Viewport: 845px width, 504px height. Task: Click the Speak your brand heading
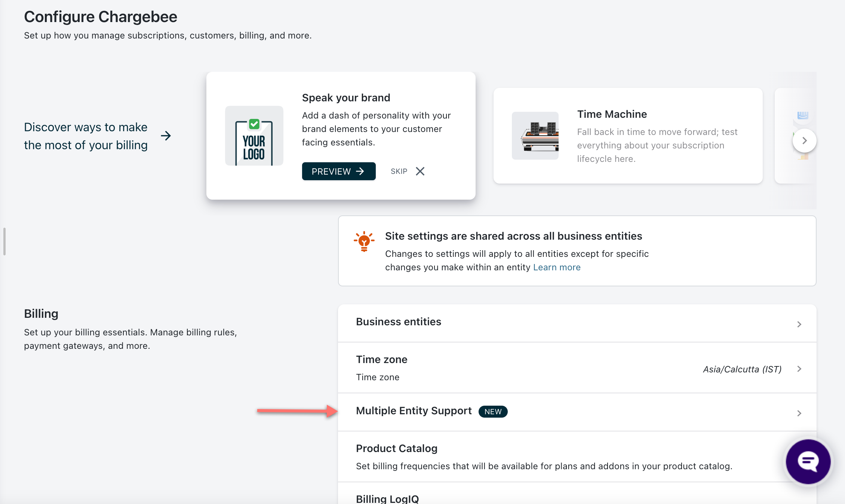[346, 98]
